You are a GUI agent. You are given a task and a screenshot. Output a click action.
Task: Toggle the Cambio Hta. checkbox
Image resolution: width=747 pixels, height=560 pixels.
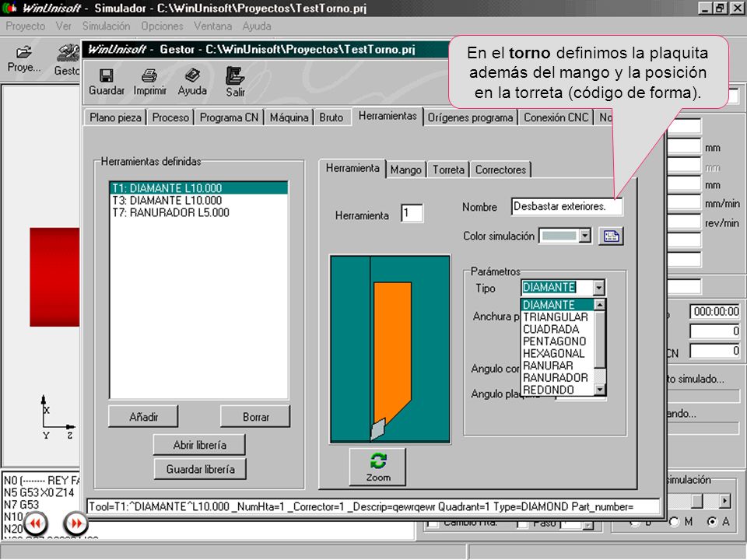[x=433, y=523]
